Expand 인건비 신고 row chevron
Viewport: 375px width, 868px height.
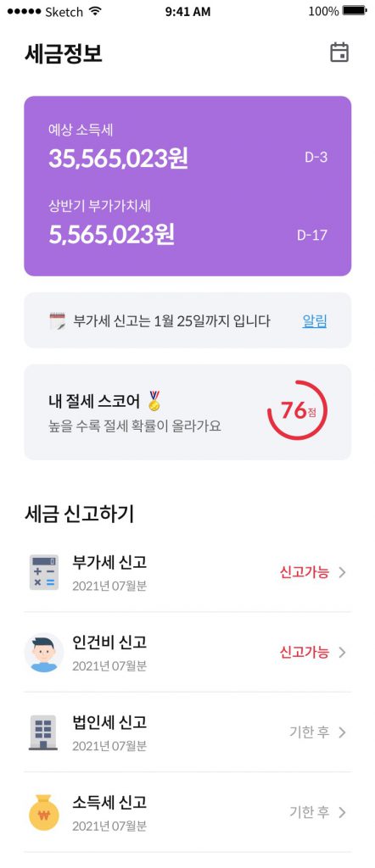click(x=342, y=653)
